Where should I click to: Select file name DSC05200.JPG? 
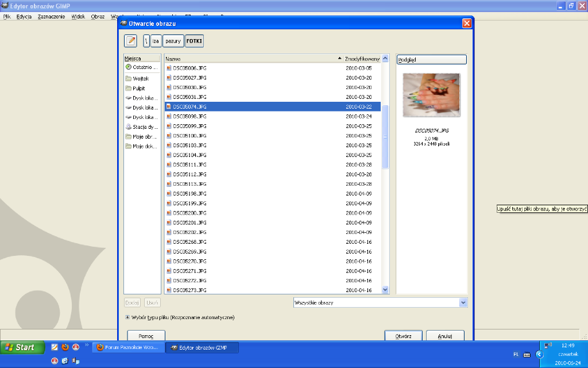(189, 213)
